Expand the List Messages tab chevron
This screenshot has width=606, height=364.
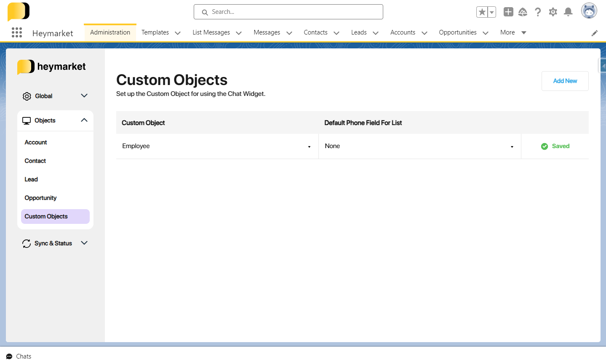point(239,33)
